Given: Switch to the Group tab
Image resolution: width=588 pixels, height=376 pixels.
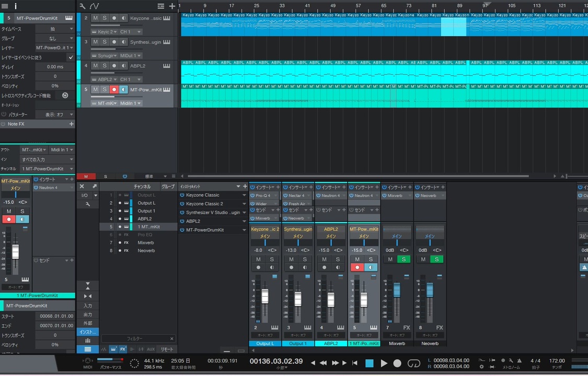Looking at the screenshot, I should 168,186.
